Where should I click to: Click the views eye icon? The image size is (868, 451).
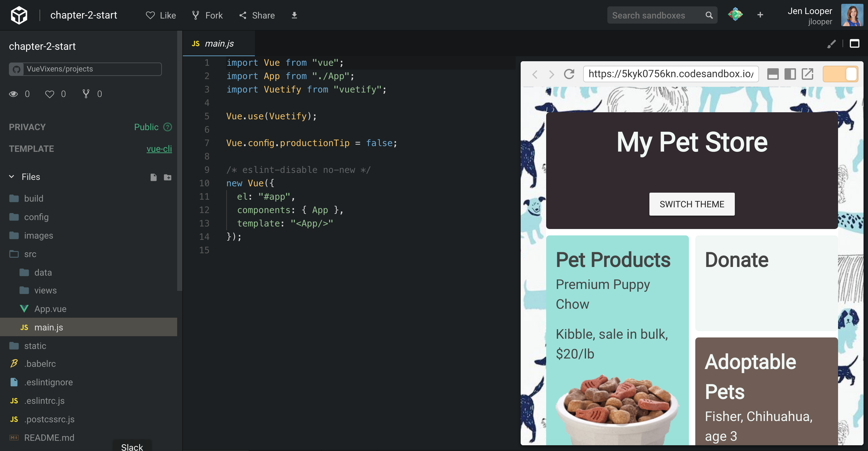click(x=13, y=94)
